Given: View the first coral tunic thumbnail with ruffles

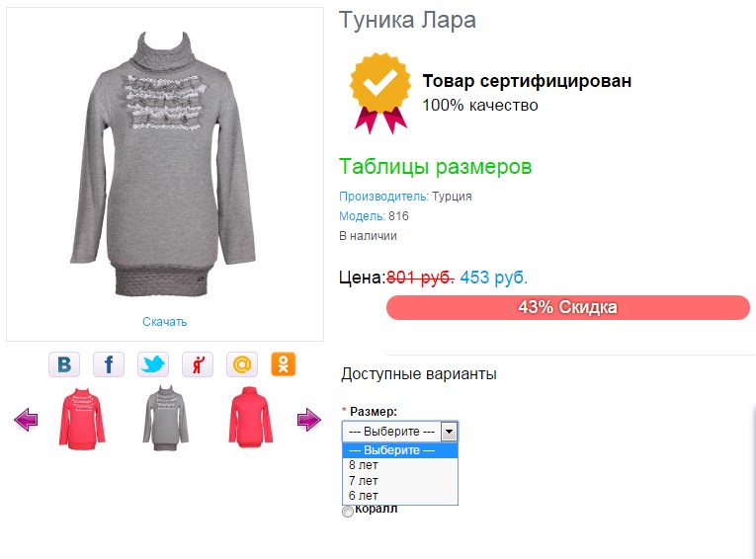Looking at the screenshot, I should point(77,418).
